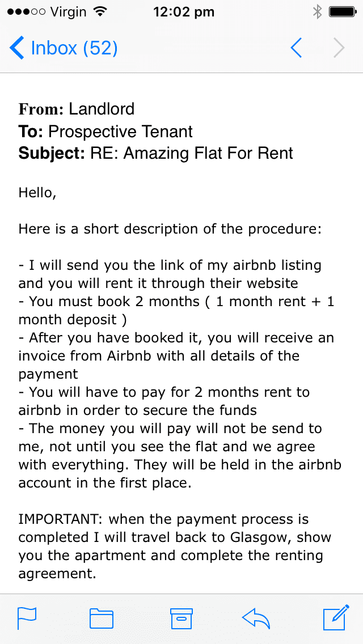Archive this message using the box icon
This screenshot has width=363, height=644.
(x=181, y=617)
